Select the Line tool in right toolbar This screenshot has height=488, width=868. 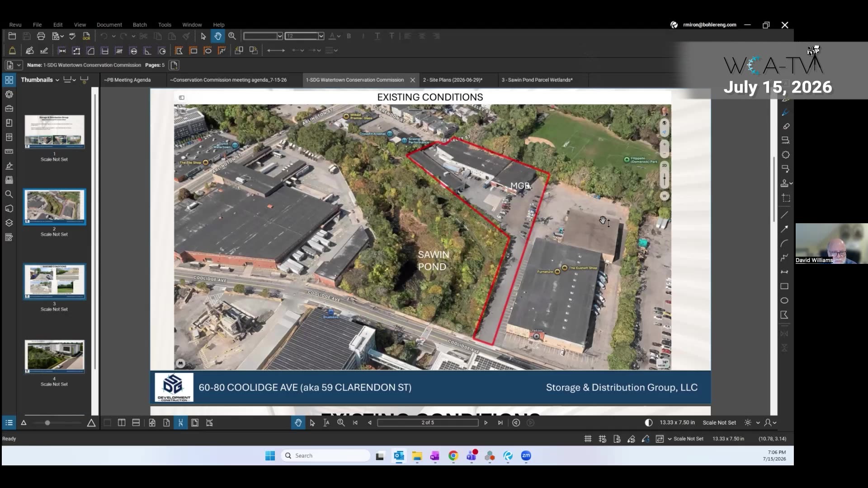click(784, 215)
